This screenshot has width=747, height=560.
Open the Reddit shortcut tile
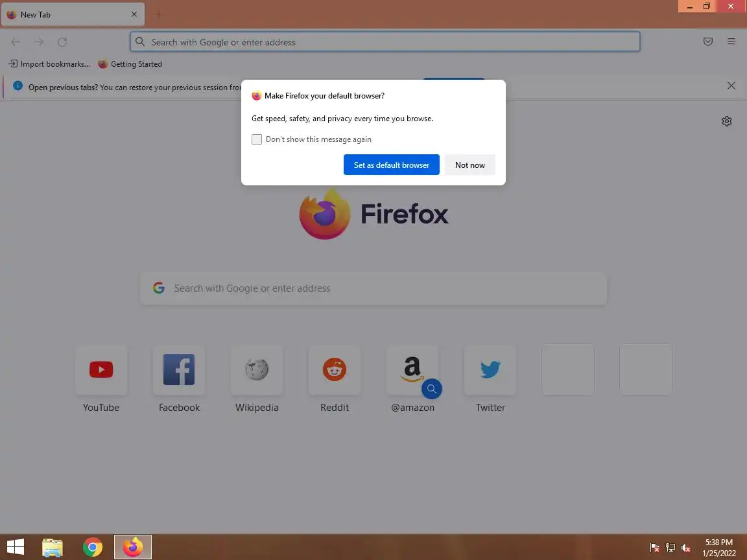tap(335, 369)
